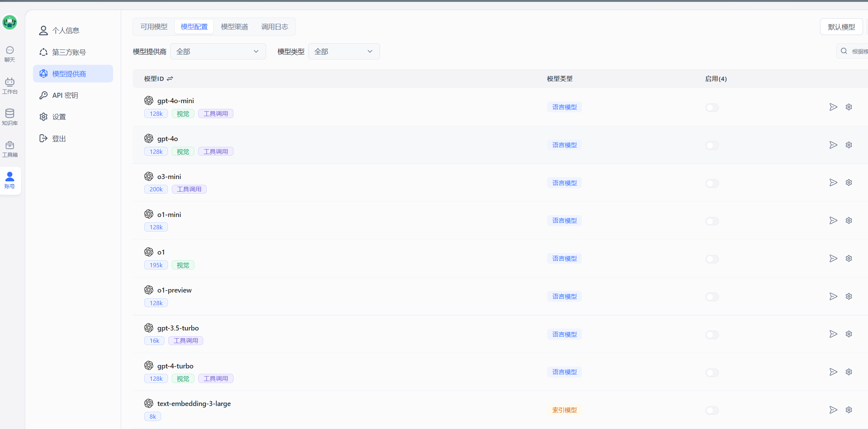Open 个人信息 in the account menu
The width and height of the screenshot is (868, 429).
pos(73,30)
